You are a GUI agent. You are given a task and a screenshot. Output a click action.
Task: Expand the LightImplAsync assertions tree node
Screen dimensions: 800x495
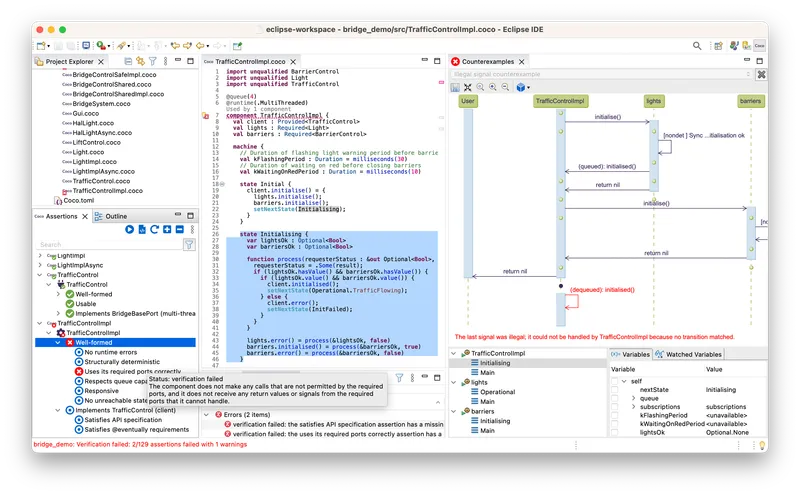40,265
